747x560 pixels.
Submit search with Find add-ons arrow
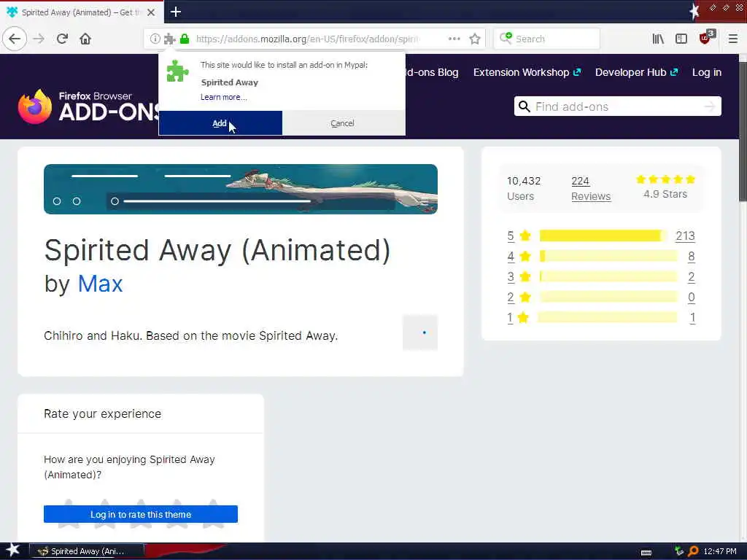tap(710, 106)
